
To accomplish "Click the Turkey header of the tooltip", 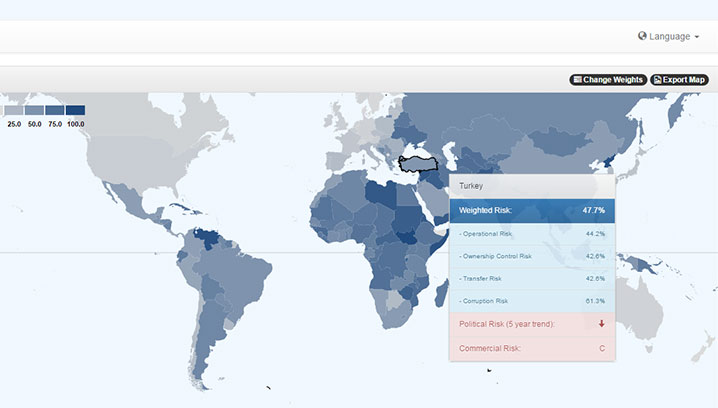I will [x=532, y=187].
